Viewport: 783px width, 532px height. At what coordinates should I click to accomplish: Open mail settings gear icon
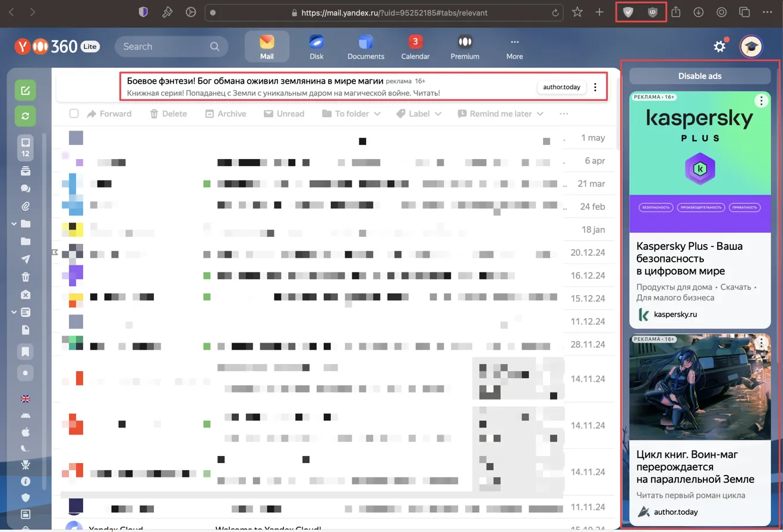[x=719, y=46]
